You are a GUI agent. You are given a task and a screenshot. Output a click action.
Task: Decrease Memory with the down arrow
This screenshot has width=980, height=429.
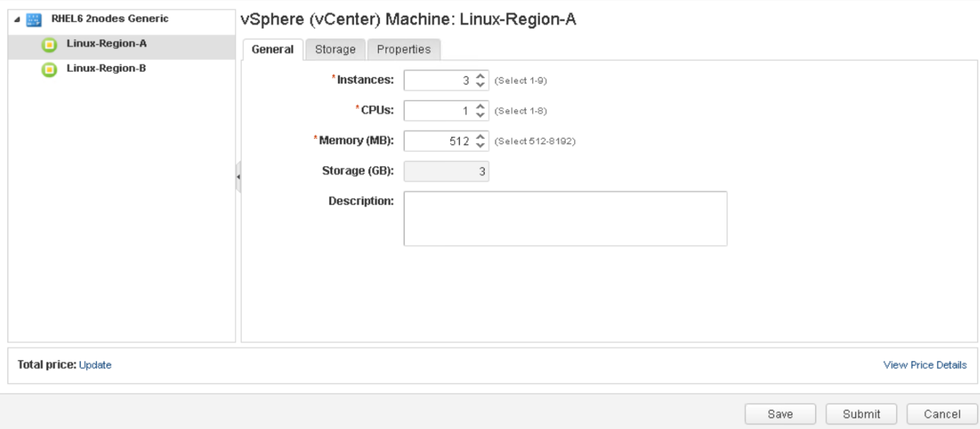pos(481,145)
